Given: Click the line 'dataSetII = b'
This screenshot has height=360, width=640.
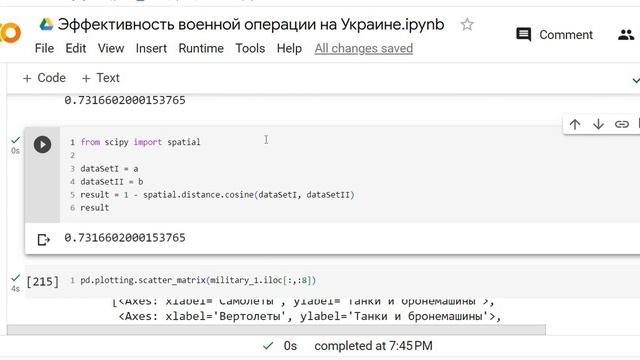Looking at the screenshot, I should click(111, 182).
